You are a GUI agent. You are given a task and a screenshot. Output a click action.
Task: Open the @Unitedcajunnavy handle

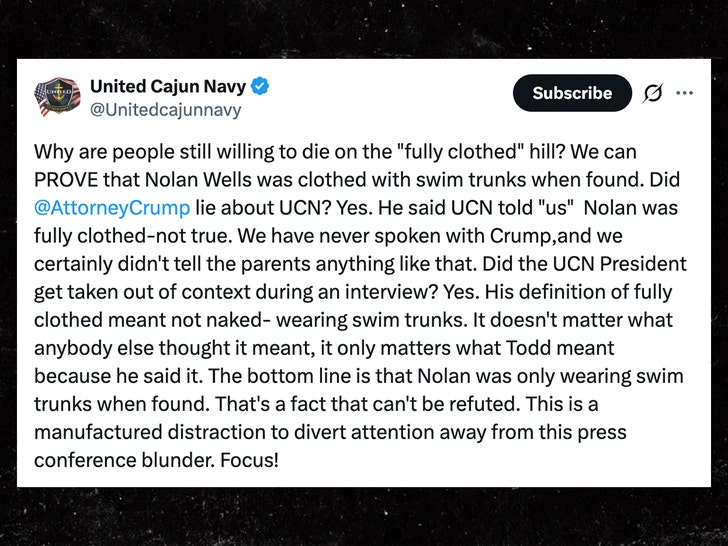(x=165, y=110)
